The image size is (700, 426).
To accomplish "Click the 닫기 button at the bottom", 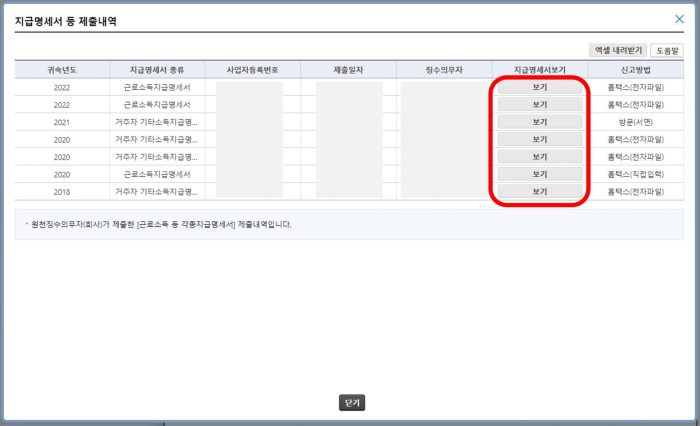I will pyautogui.click(x=352, y=403).
